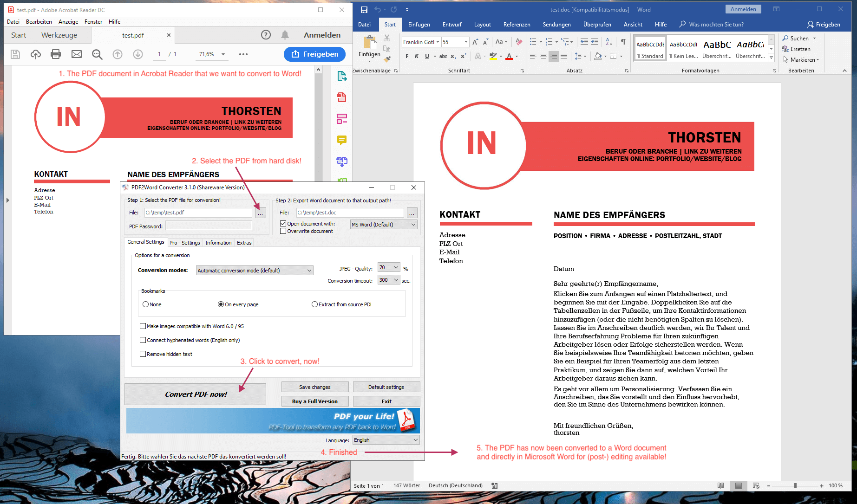Click the cloud upload icon in Acrobat Reader
The image size is (857, 504).
point(36,54)
